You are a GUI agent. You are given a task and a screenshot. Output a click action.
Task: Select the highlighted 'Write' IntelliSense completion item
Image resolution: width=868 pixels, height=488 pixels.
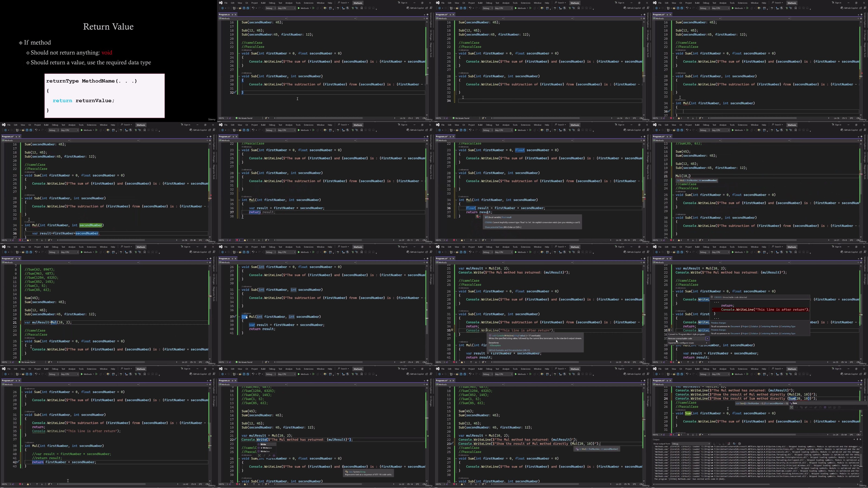(263, 444)
